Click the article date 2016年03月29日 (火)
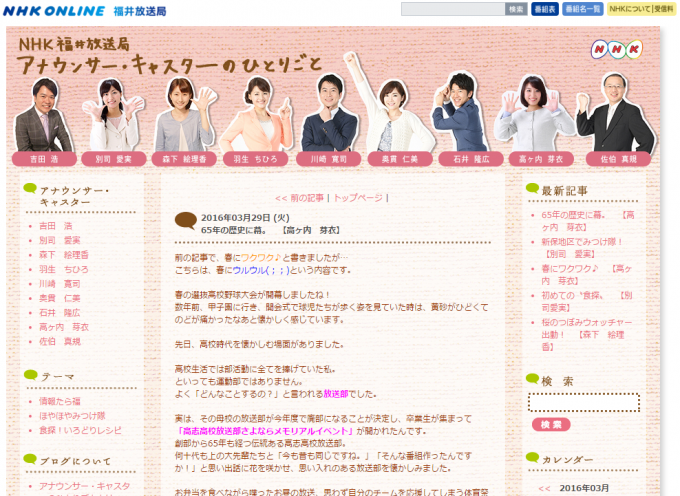Viewport: 680px width, 496px height. pyautogui.click(x=245, y=218)
